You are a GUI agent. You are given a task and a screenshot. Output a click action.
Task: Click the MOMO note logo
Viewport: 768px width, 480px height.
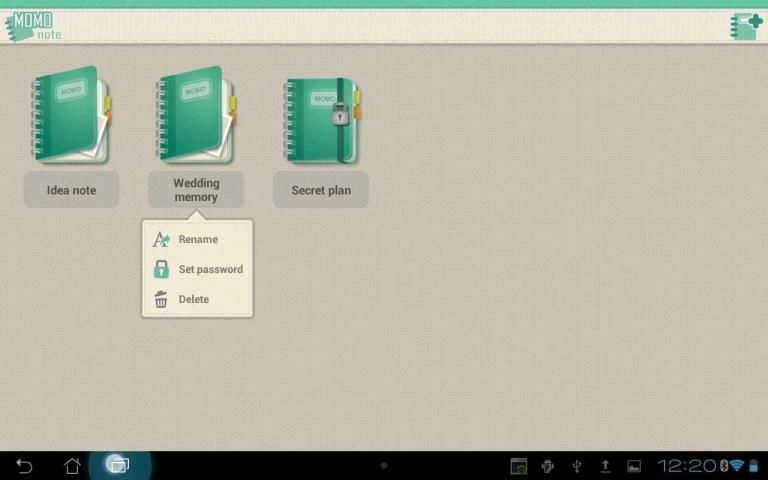[33, 25]
